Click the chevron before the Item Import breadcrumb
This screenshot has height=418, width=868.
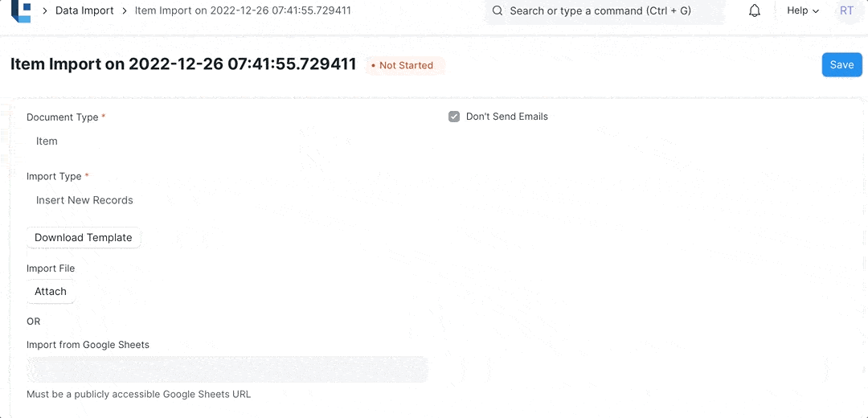(125, 11)
